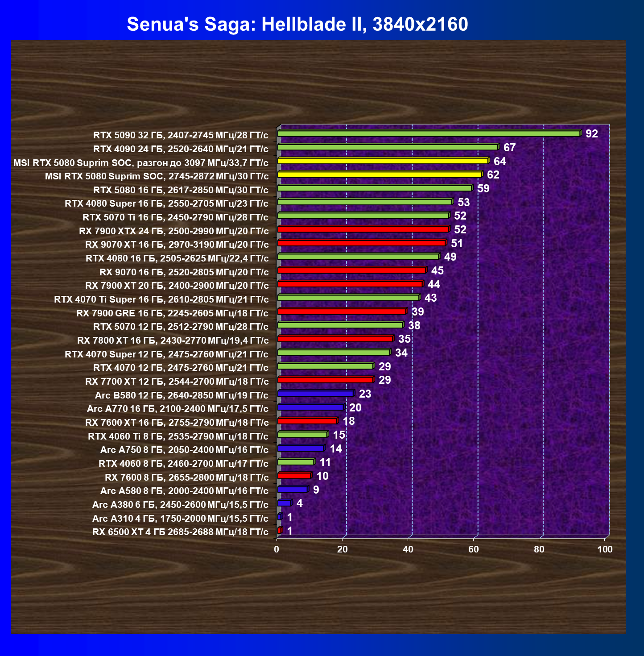Select the value '52' of the RTX 5070 Ti
The height and width of the screenshot is (656, 644).
point(460,216)
